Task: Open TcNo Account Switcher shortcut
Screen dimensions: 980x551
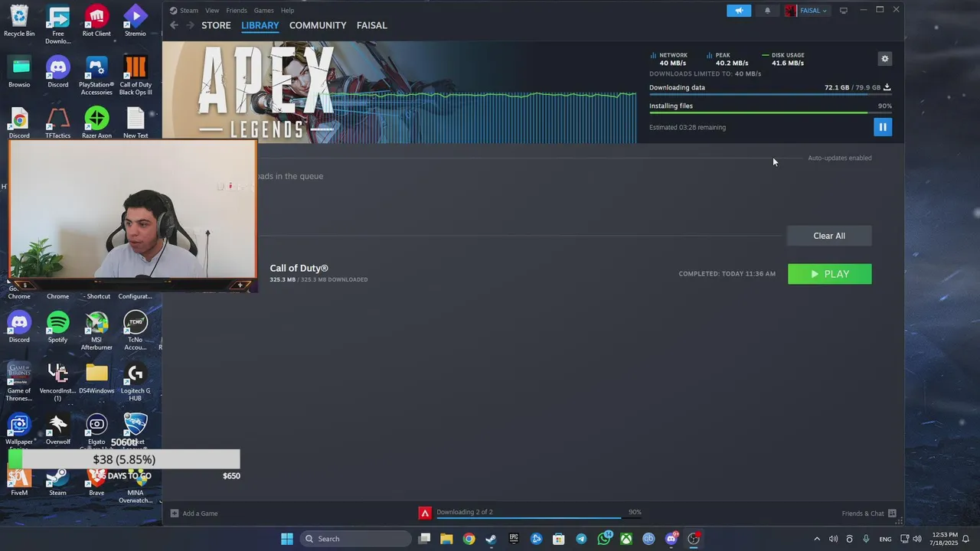Action: tap(136, 331)
